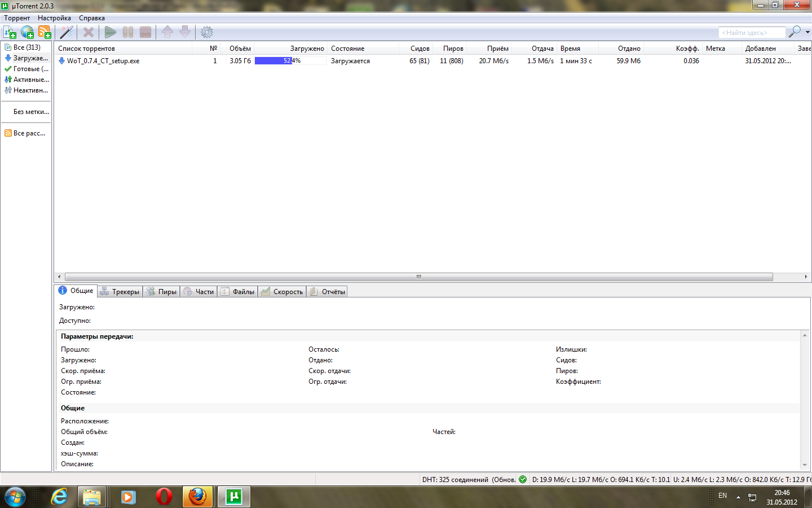Move torrent up the queue with the arrow icon
This screenshot has width=812, height=508.
(x=167, y=32)
